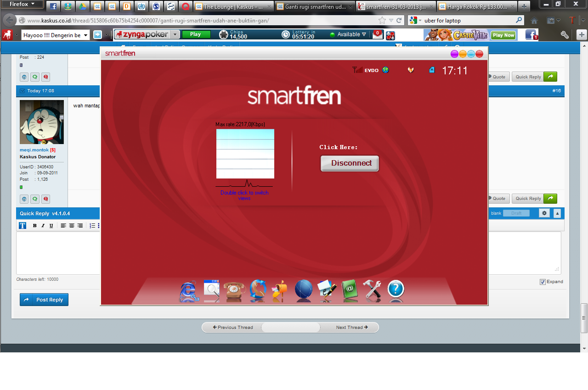
Task: Click the blue arrow go button in Zynga toolbar
Action: point(98,35)
